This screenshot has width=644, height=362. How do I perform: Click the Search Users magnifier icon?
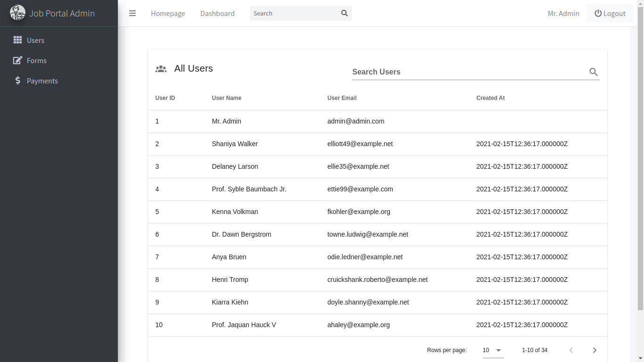[593, 72]
